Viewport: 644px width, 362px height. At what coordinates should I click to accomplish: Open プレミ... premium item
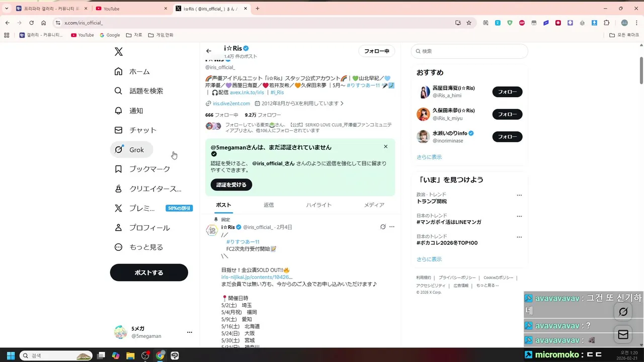pos(153,208)
